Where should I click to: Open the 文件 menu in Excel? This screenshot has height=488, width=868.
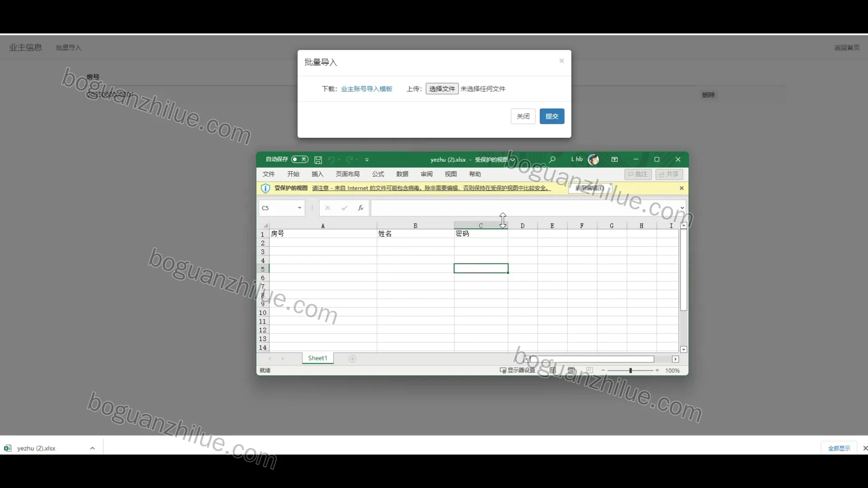(269, 174)
